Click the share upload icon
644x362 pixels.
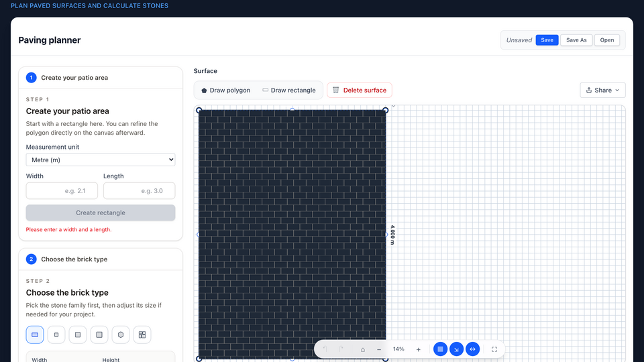coord(589,90)
